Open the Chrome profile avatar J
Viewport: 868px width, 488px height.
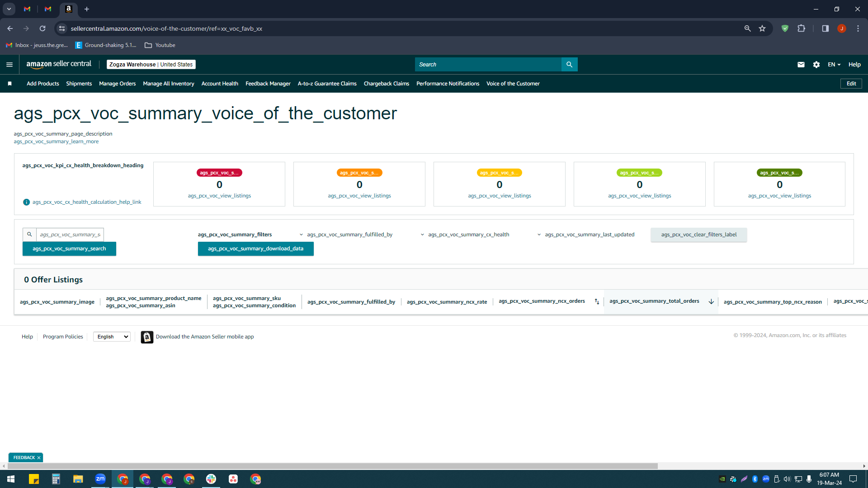841,28
